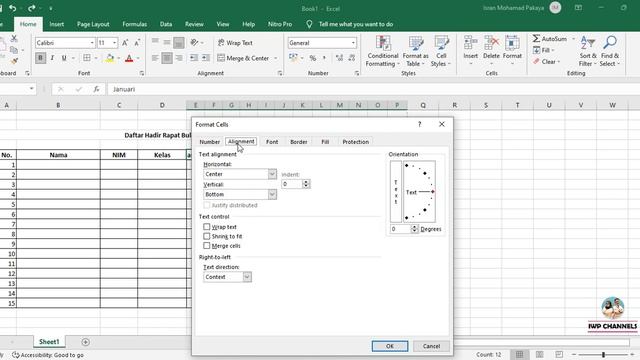Click OK in Format Cells dialog
This screenshot has width=640, height=360.
(390, 346)
